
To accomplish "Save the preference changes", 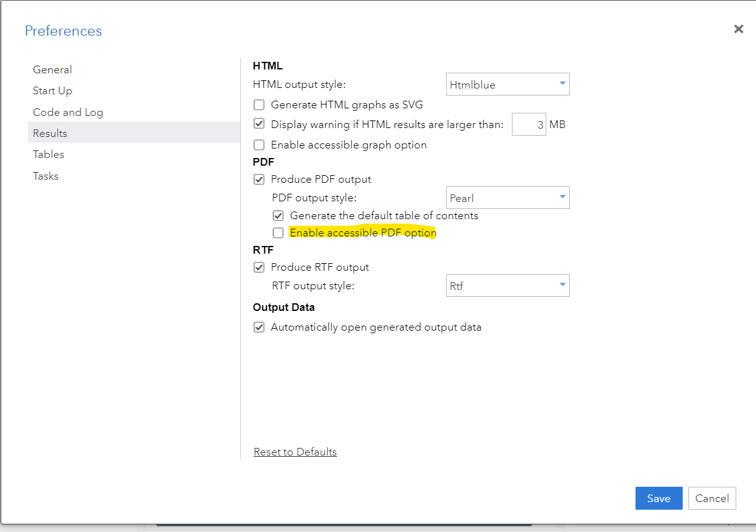I will (x=658, y=498).
